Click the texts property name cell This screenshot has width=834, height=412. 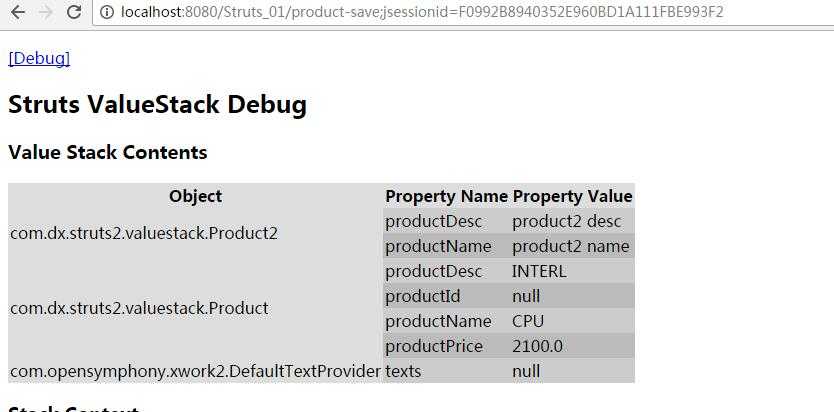point(446,371)
